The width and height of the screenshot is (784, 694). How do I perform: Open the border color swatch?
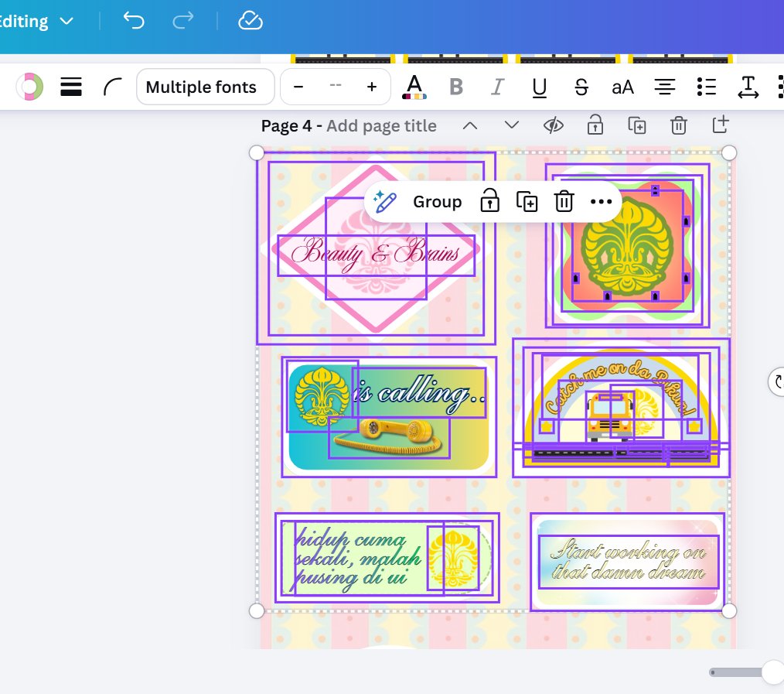29,87
